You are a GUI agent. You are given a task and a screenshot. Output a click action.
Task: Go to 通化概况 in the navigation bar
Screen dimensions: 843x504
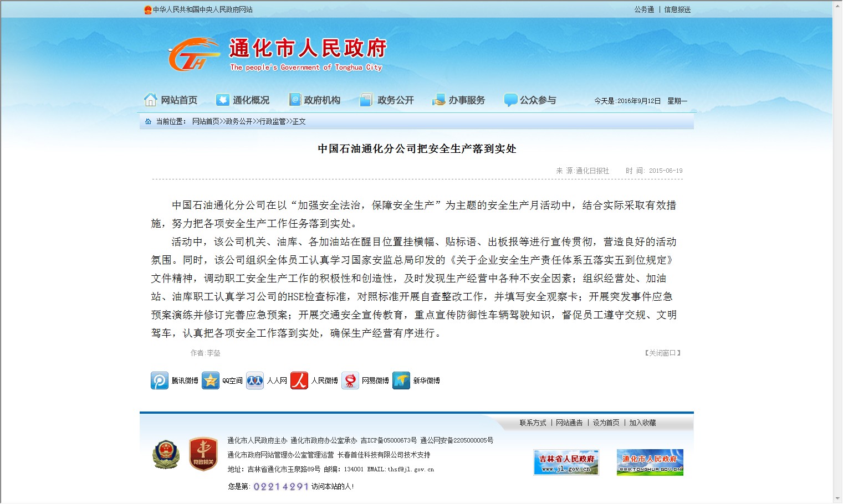243,100
